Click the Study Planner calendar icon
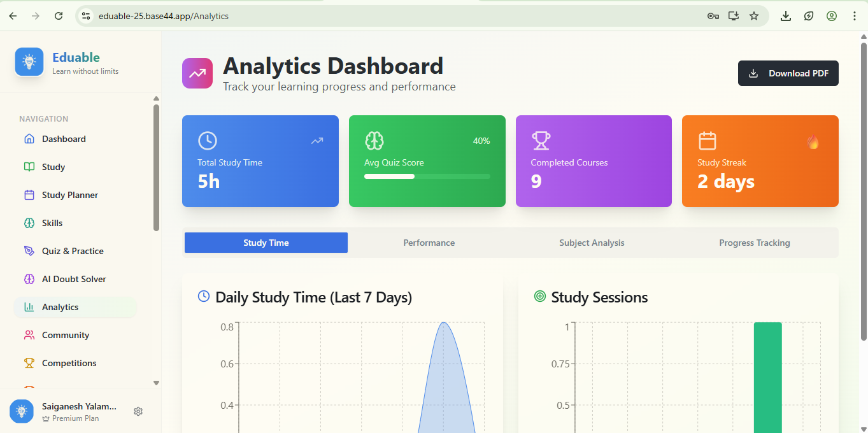The image size is (868, 433). click(x=29, y=195)
